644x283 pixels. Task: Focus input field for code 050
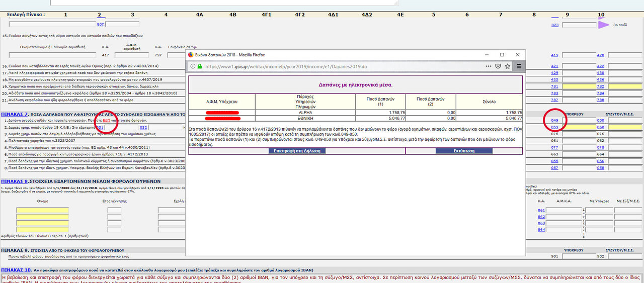pos(625,121)
